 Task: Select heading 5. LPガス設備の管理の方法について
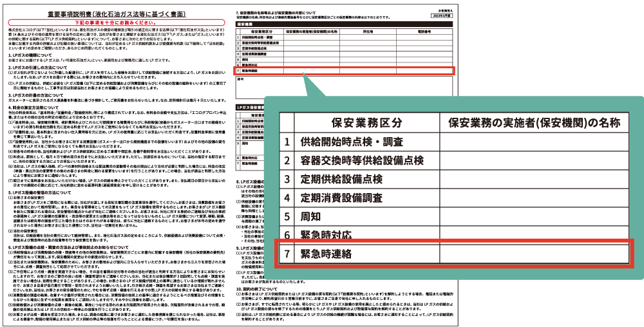pos(40,192)
